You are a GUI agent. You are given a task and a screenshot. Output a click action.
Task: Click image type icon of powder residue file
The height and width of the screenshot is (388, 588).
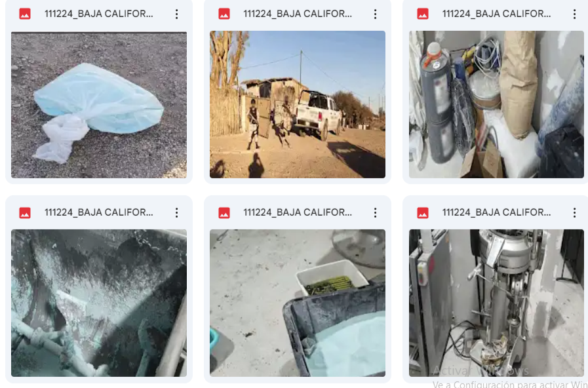[25, 213]
